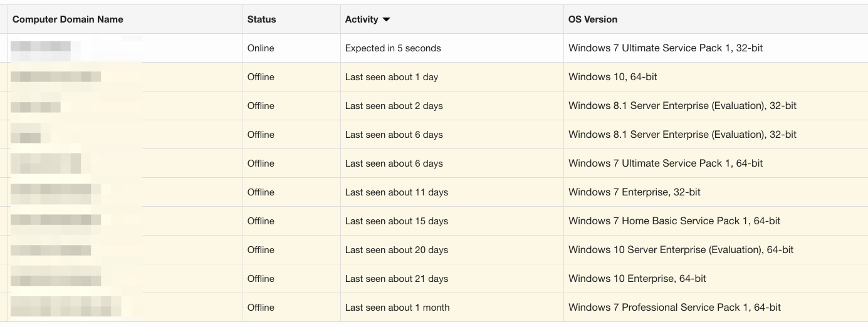Click the Online status cell
The height and width of the screenshot is (327, 868).
click(x=261, y=48)
